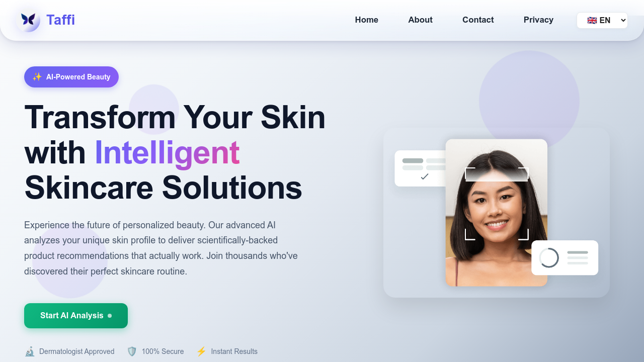
Task: Click the UK flag in language selector
Action: click(592, 21)
